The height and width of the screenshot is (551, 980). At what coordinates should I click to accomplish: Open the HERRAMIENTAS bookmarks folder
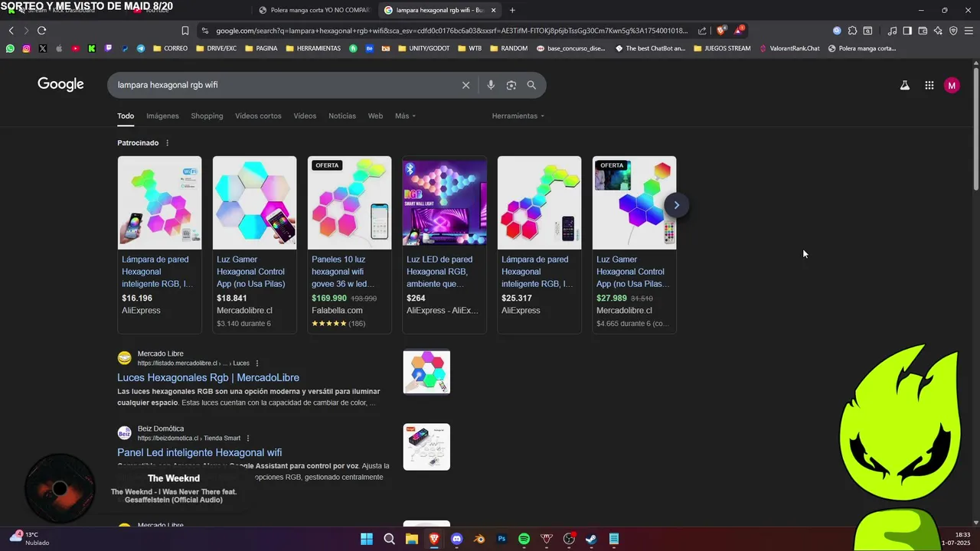click(x=313, y=48)
